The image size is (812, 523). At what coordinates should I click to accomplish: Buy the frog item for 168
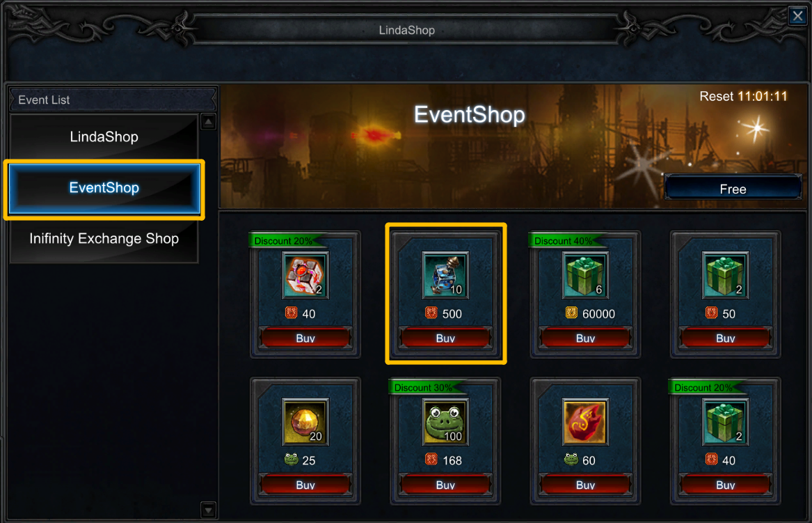445,485
